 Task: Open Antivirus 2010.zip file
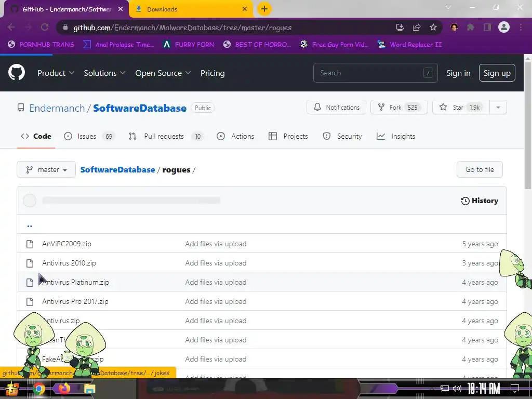pos(69,263)
